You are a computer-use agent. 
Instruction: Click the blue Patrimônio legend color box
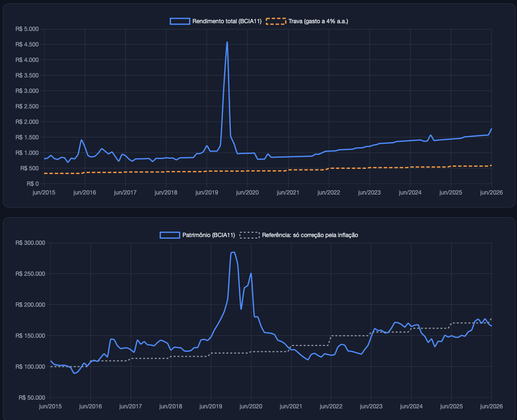[170, 235]
